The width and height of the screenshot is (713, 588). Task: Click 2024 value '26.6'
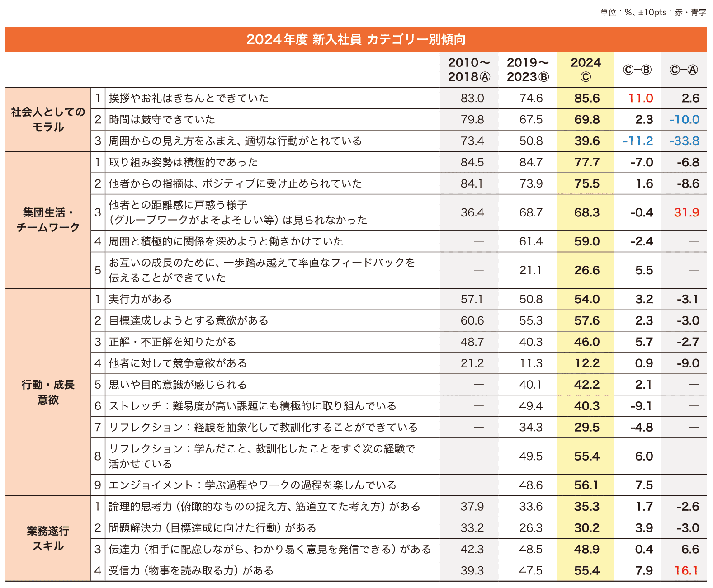pos(587,270)
